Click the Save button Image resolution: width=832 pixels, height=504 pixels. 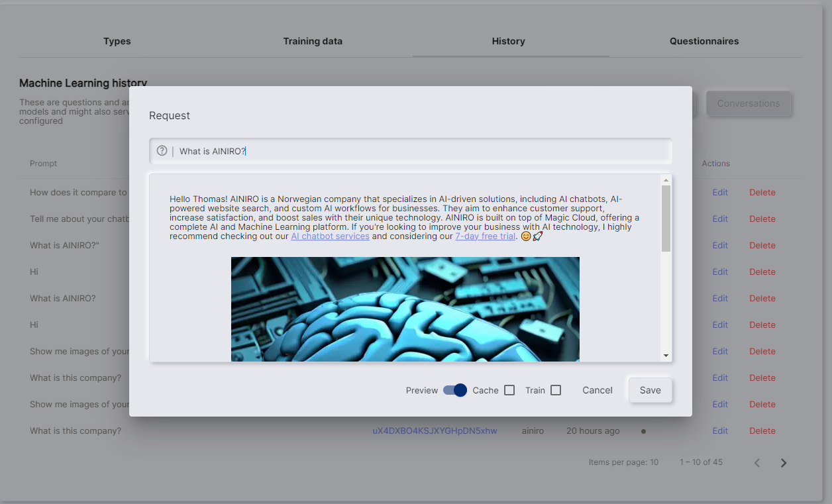650,390
